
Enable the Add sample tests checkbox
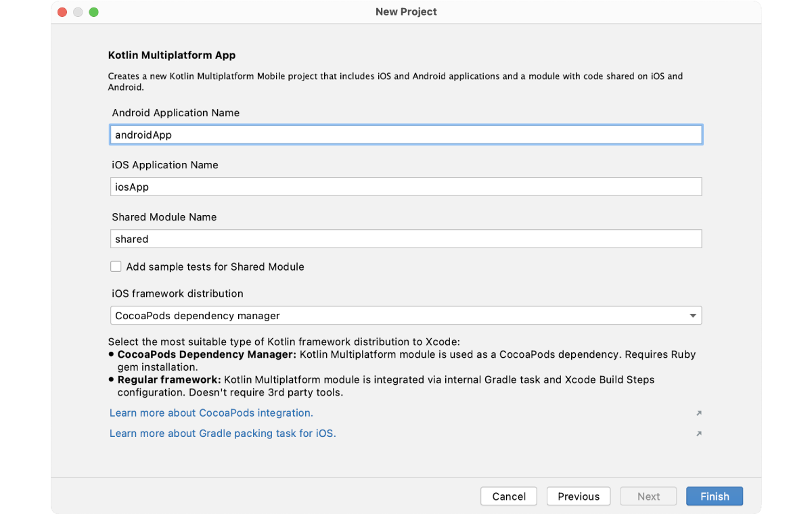click(x=116, y=267)
